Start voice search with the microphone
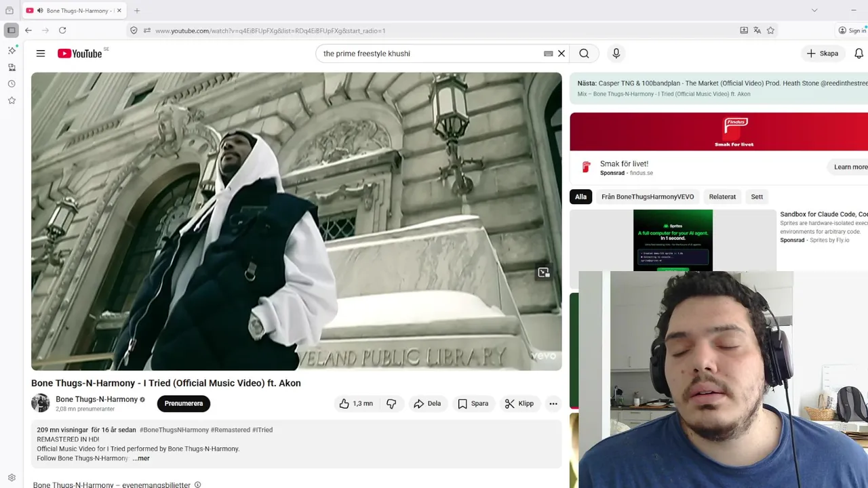The image size is (868, 488). pos(616,54)
